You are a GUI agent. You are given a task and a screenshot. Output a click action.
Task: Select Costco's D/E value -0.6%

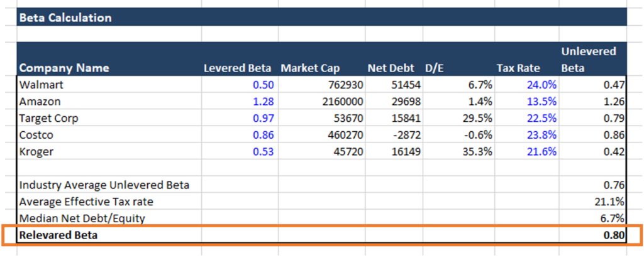pos(458,135)
